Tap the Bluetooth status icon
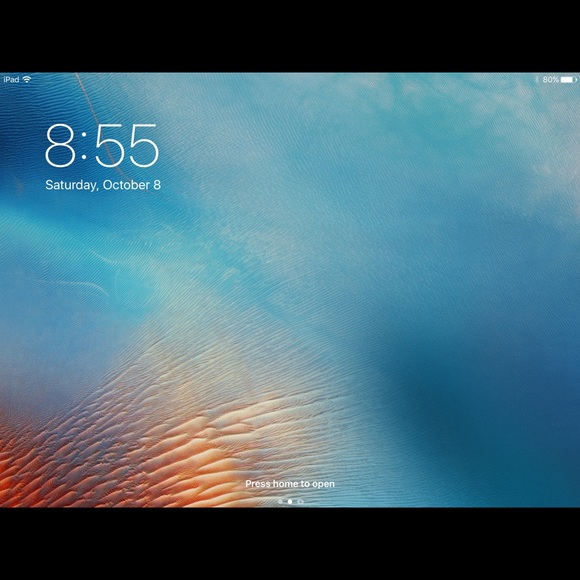 click(536, 80)
